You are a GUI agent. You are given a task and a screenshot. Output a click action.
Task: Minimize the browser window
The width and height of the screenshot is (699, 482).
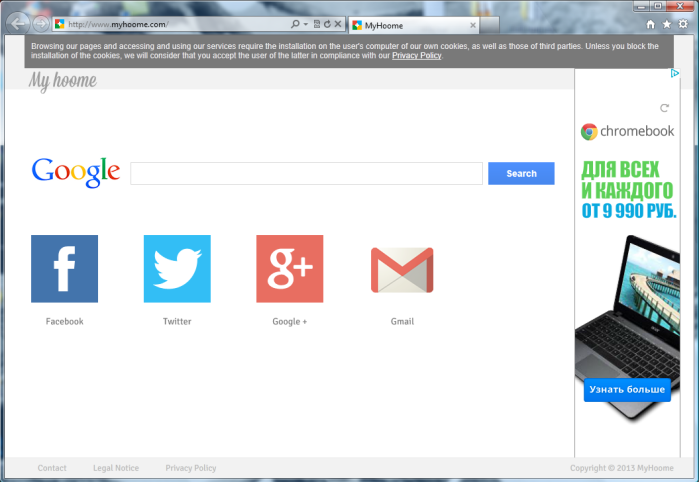641,6
